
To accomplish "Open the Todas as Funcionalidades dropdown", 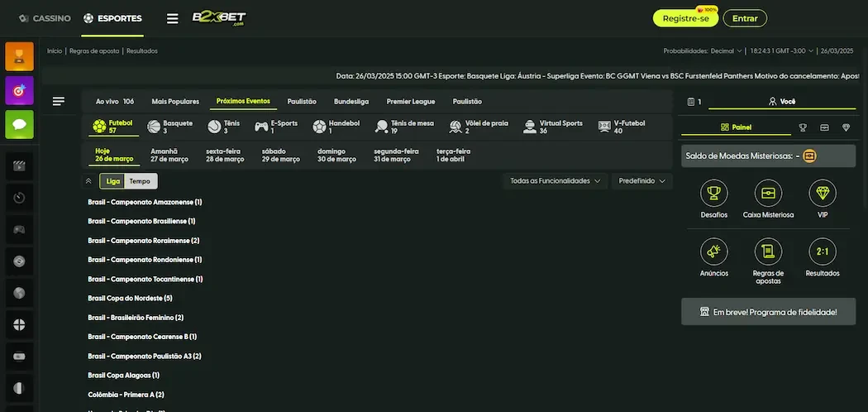I will click(555, 180).
